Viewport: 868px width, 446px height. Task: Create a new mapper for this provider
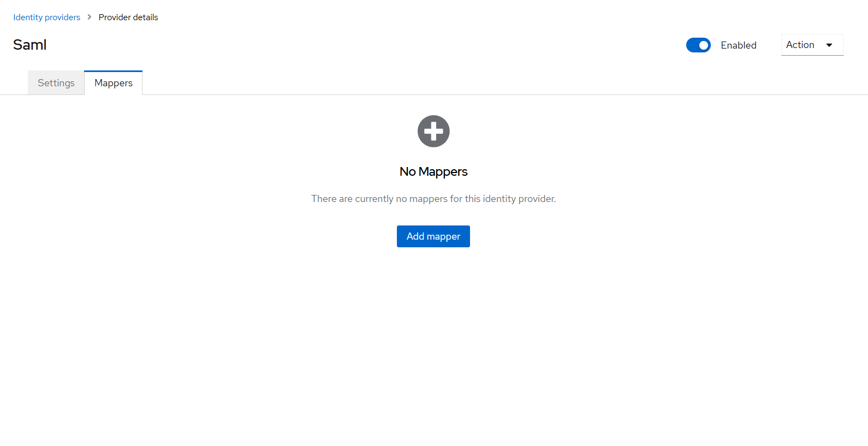[x=433, y=236]
